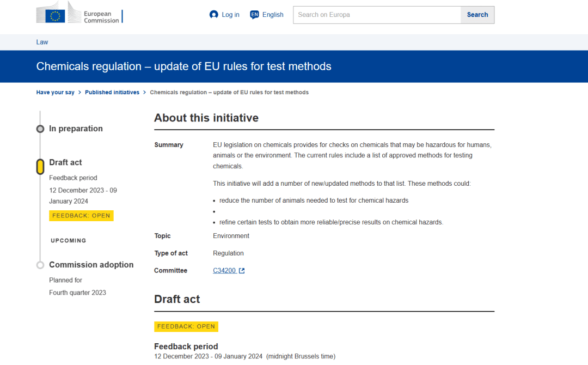Focus the Search on Europa field
588x365 pixels.
(x=377, y=15)
